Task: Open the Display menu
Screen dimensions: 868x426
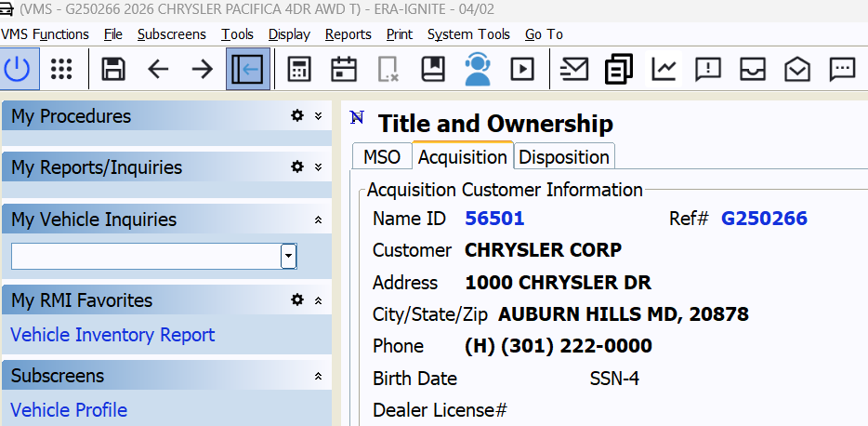Action: click(290, 34)
